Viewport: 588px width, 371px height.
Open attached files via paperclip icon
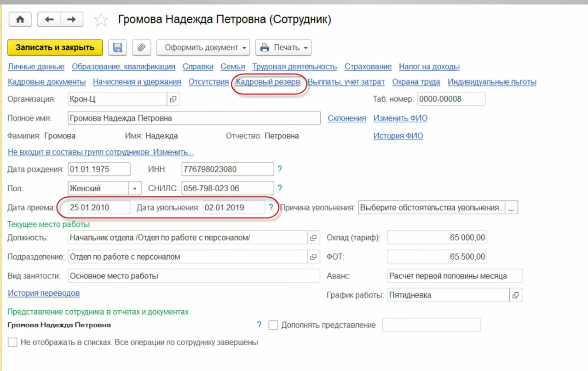click(142, 47)
